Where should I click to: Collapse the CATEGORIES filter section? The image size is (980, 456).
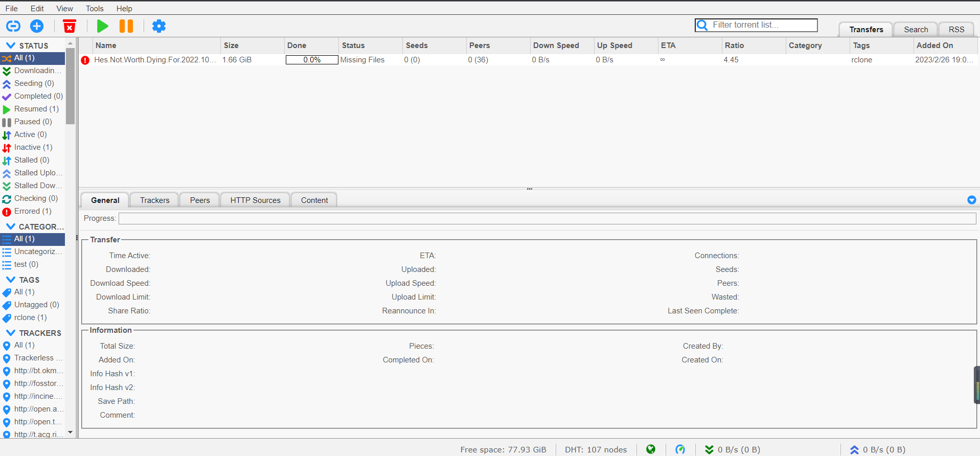(x=10, y=226)
